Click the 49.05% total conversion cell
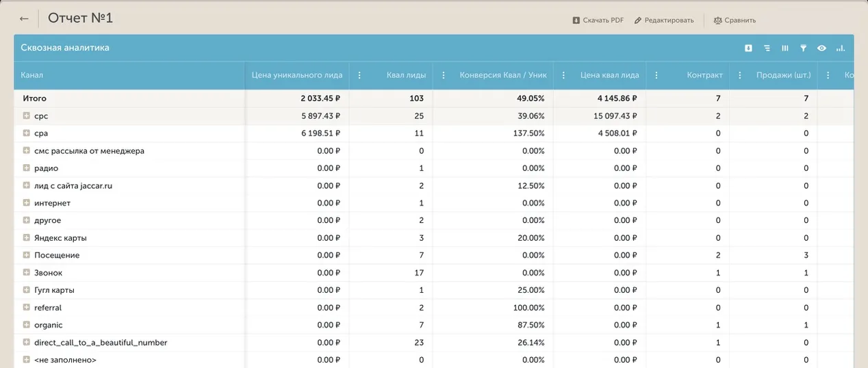 pos(531,98)
